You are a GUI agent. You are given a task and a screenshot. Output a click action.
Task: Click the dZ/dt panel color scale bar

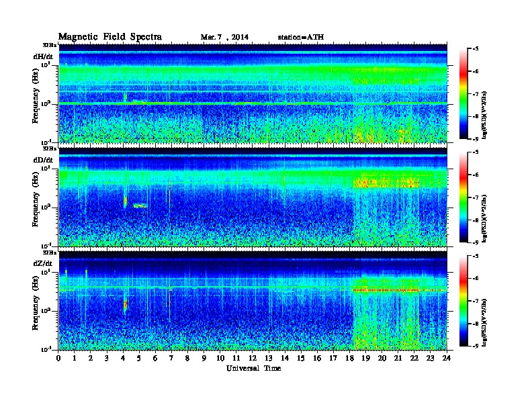pos(463,301)
